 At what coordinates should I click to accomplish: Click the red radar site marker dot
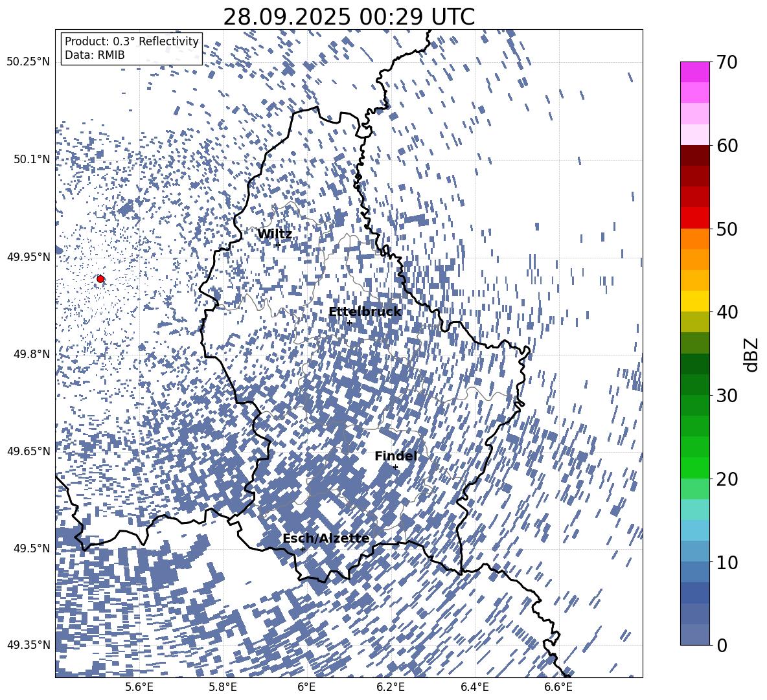pyautogui.click(x=100, y=279)
